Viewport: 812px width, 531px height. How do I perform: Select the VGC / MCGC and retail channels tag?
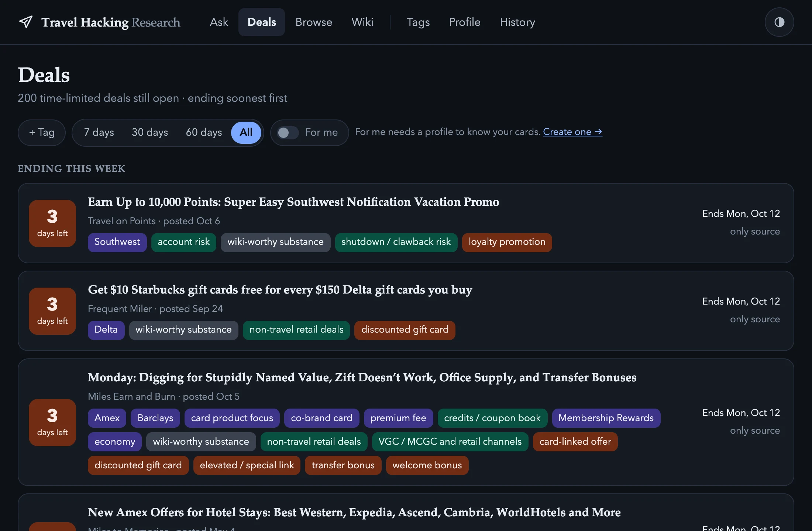pos(450,442)
